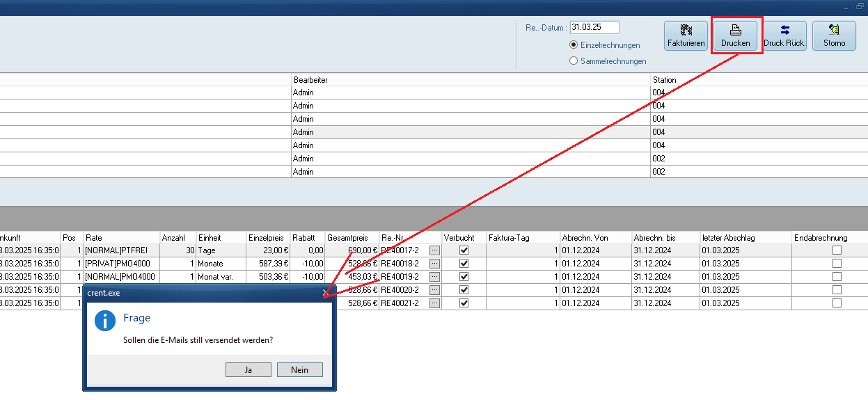This screenshot has height=400, width=868.
Task: Tick Endabrechnung checkbox in last table row
Action: [837, 303]
